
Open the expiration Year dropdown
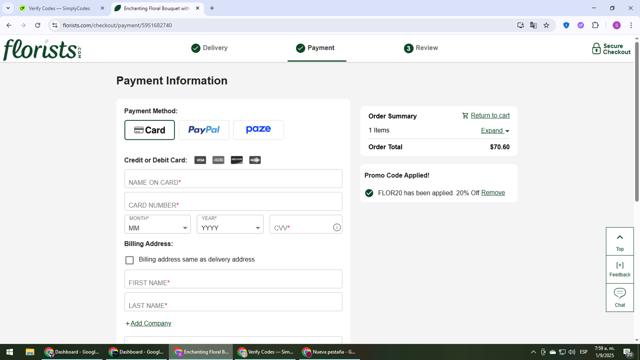[x=230, y=224]
